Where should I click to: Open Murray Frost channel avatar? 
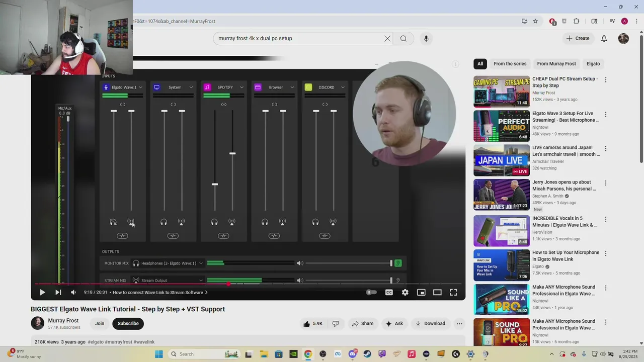(x=38, y=323)
